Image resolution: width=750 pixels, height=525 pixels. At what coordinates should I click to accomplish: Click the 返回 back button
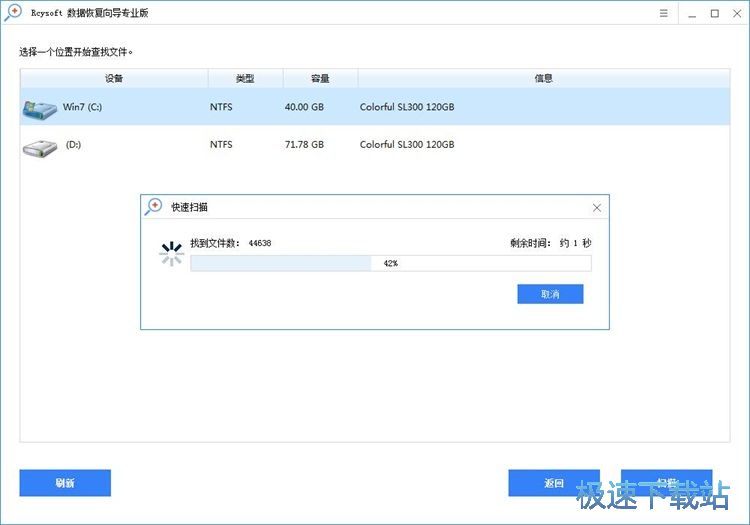[x=554, y=483]
